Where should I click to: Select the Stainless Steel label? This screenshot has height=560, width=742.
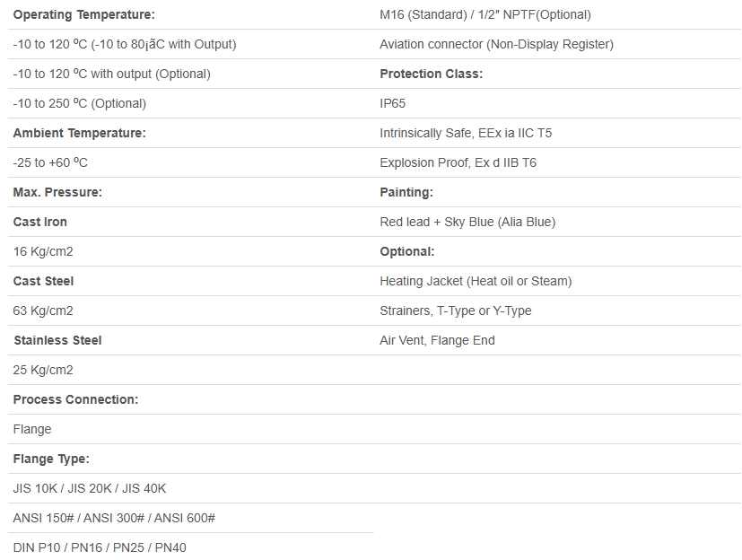pos(57,340)
